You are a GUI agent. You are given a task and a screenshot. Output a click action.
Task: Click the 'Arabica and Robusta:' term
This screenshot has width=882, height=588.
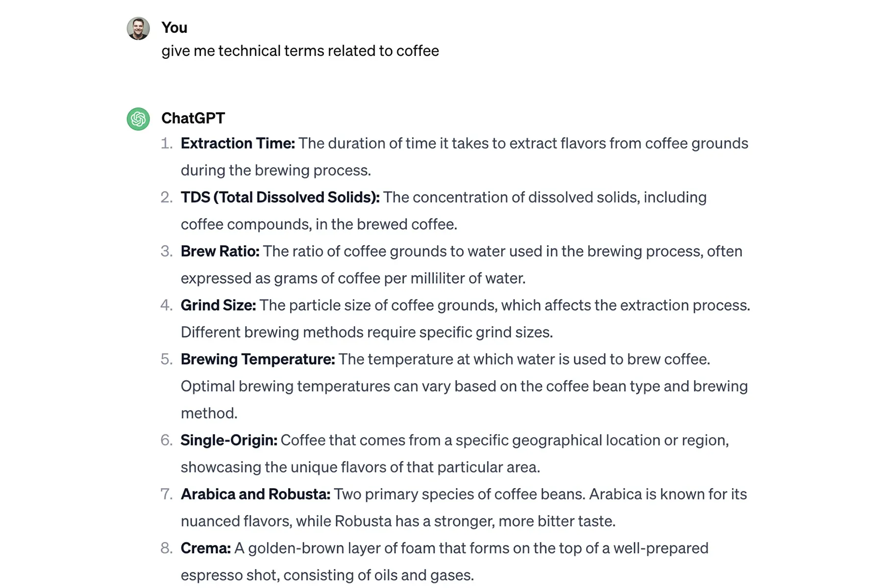pos(255,494)
